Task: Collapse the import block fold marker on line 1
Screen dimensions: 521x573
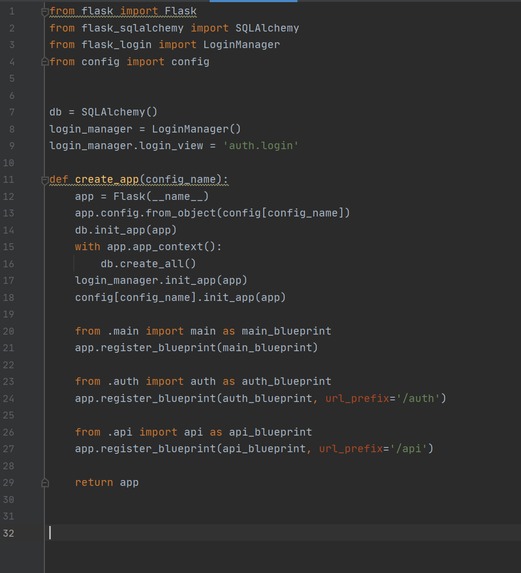Action: (45, 12)
